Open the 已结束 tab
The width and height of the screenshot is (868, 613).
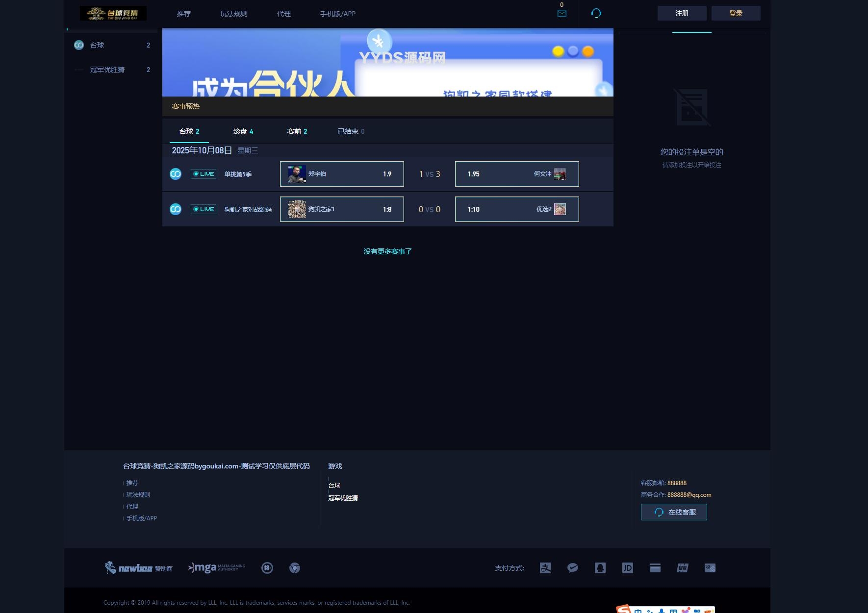[351, 131]
